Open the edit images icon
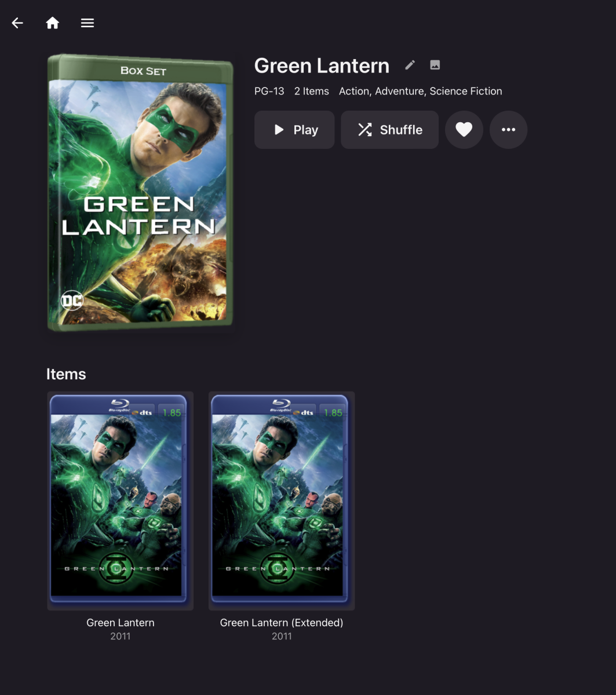The height and width of the screenshot is (695, 616). (435, 65)
